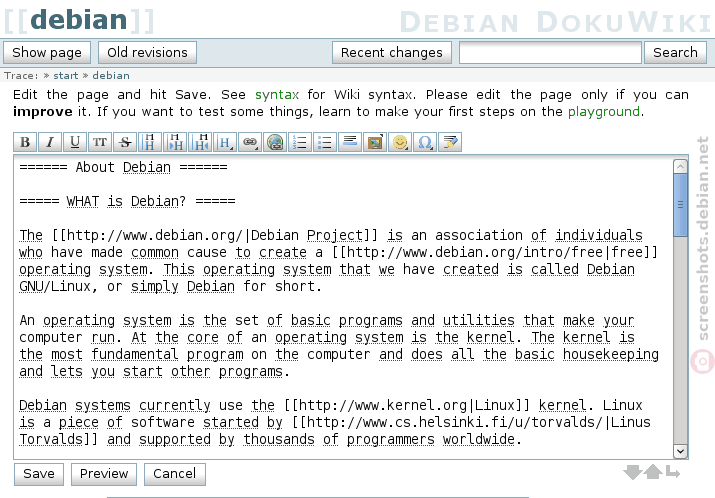
Task: Follow the 'start' breadcrumb link
Action: coord(66,75)
